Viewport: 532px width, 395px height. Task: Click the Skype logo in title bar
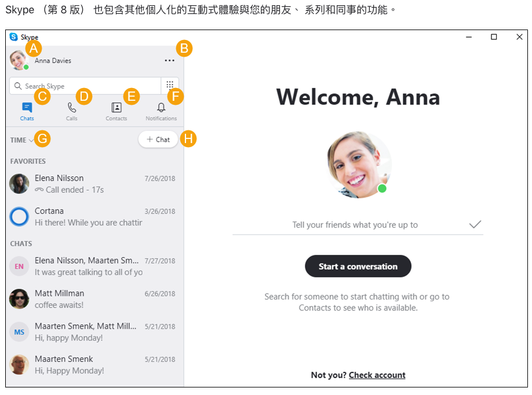(x=13, y=36)
